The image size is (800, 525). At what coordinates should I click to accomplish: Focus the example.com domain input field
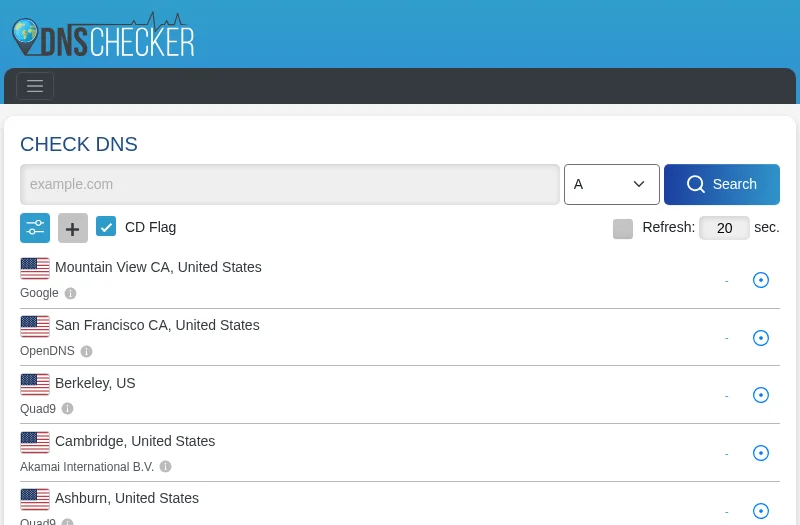coord(290,184)
